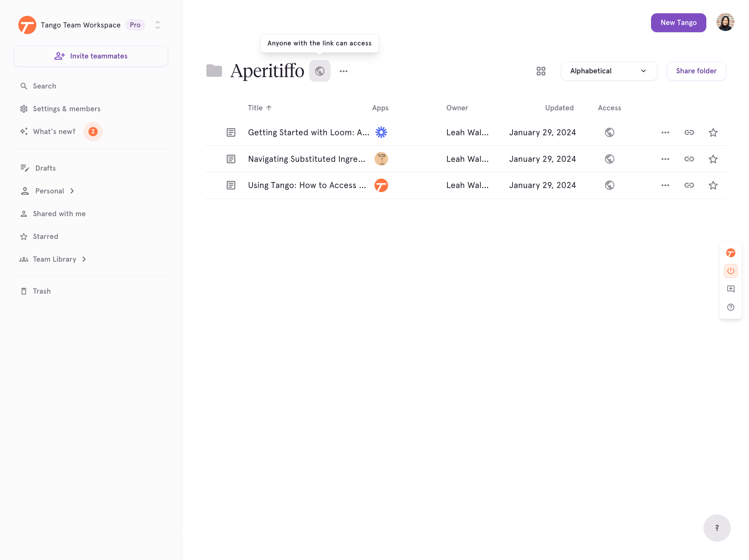
Task: Click the globe access icon beside Aperitiffo
Action: pos(319,71)
